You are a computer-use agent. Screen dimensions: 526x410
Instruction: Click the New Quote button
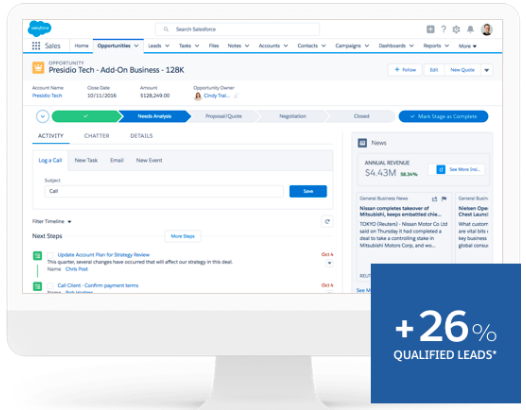click(x=462, y=70)
